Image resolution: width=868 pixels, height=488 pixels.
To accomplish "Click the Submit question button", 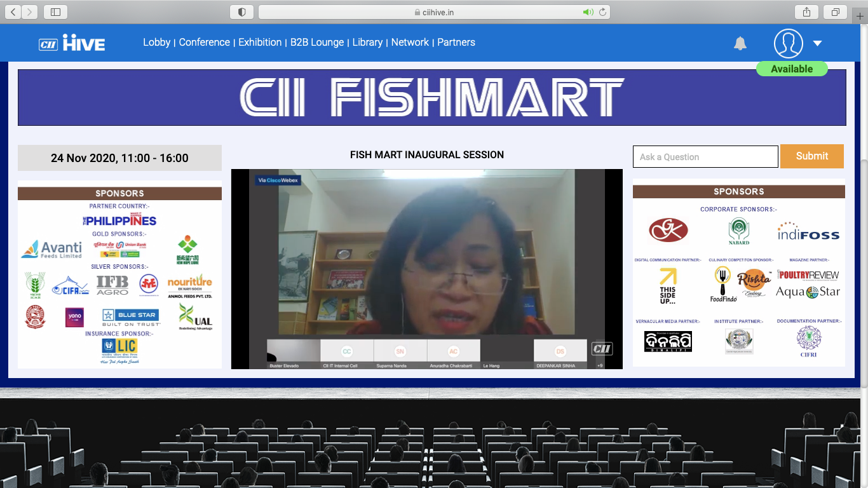I will tap(811, 156).
